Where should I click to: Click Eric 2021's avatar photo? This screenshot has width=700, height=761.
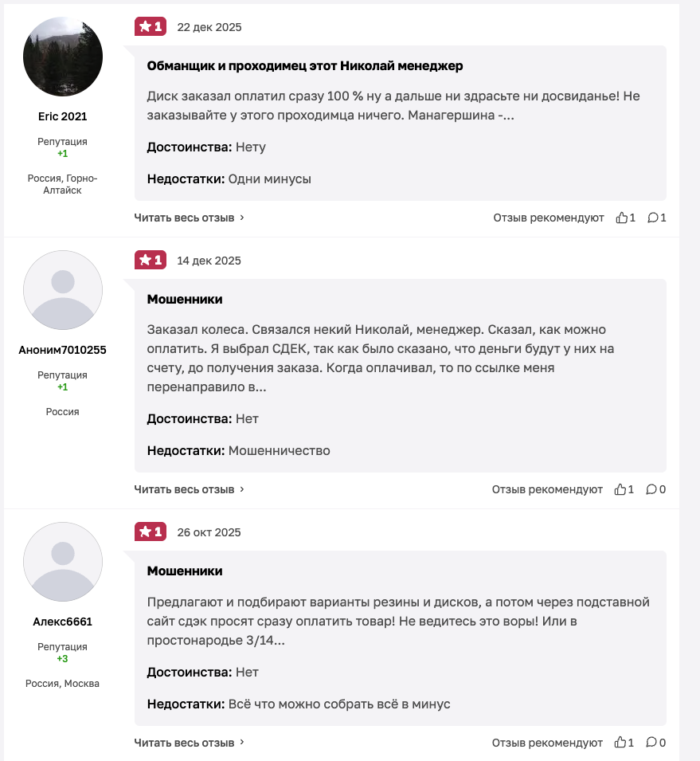coord(62,56)
